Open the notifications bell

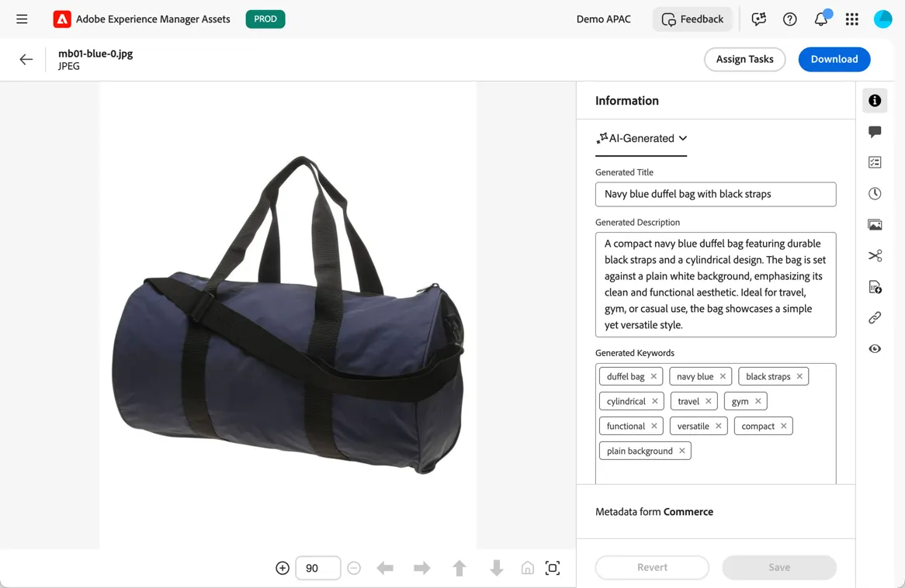click(820, 19)
